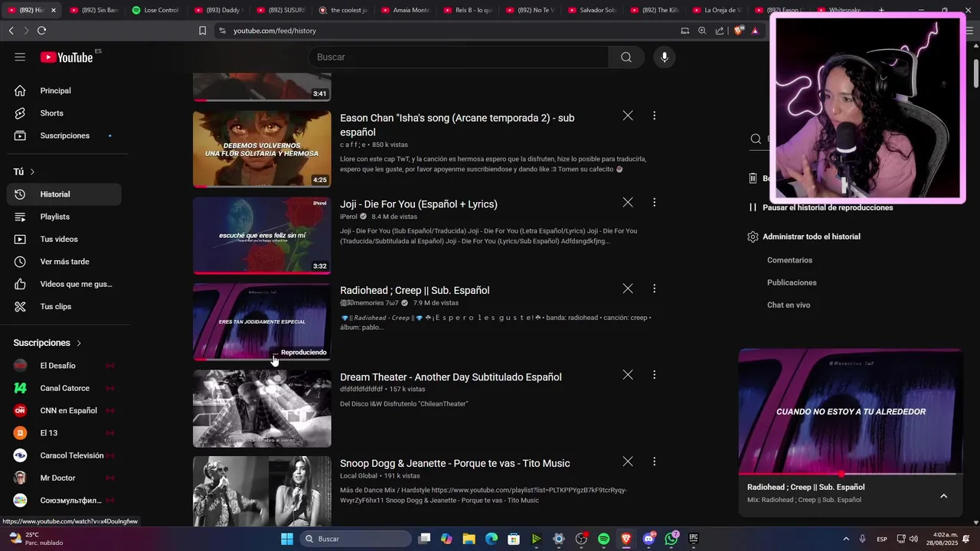
Task: Open Dream Theater Another Day thumbnail
Action: [262, 409]
